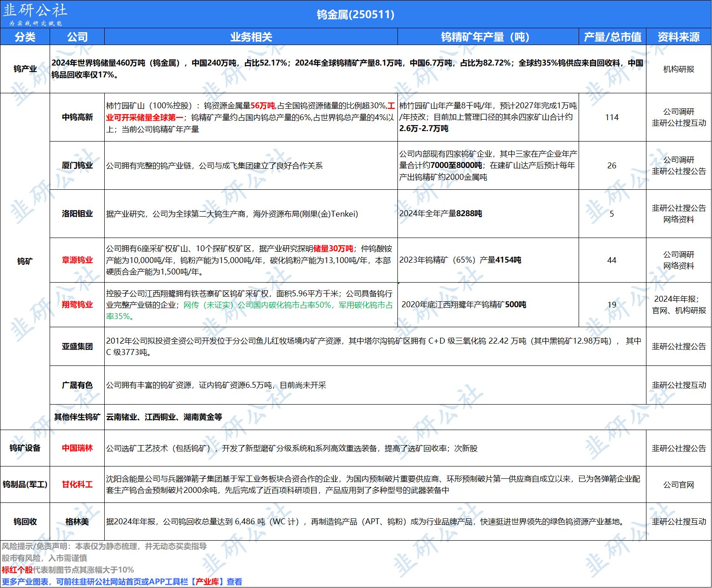Select the red 甘化科工 company name
Image resolution: width=712 pixels, height=588 pixels.
point(77,485)
